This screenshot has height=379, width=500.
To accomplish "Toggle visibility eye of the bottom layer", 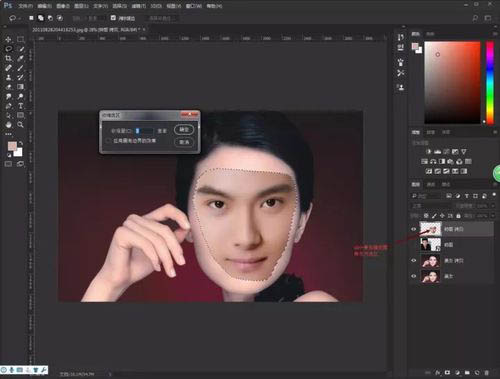I will click(x=414, y=276).
